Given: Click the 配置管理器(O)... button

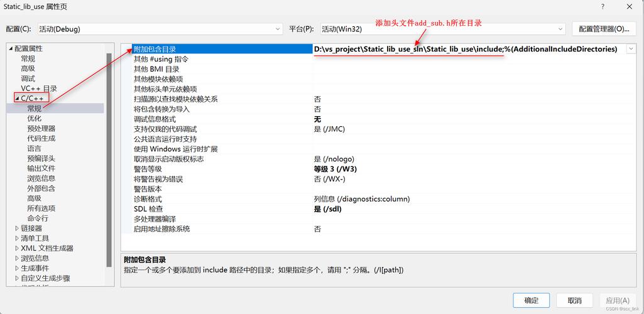Looking at the screenshot, I should click(604, 29).
